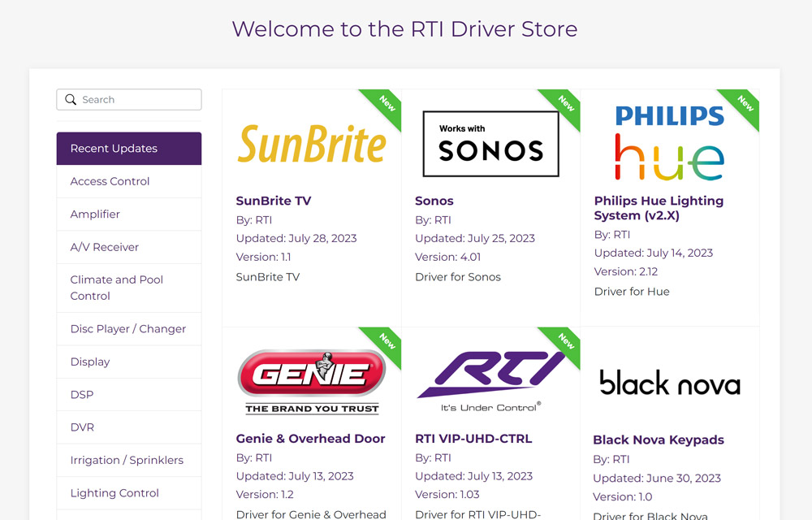
Task: Open the RTI VIP-UHD-CTRL driver link
Action: tap(473, 439)
